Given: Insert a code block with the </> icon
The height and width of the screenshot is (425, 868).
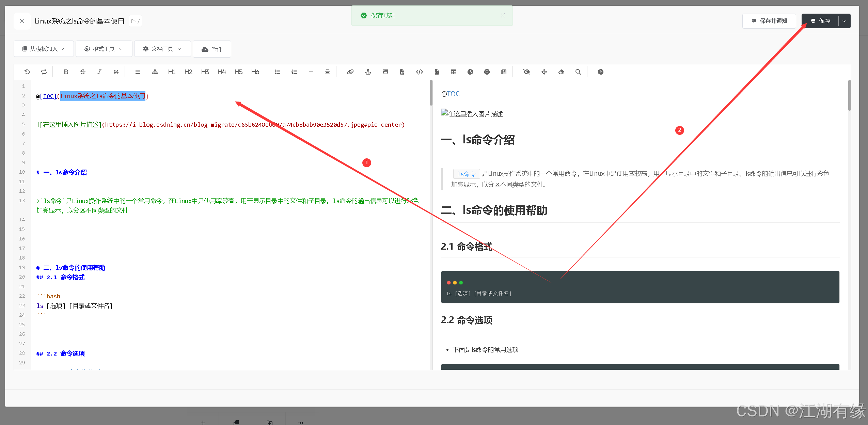Looking at the screenshot, I should (x=419, y=72).
